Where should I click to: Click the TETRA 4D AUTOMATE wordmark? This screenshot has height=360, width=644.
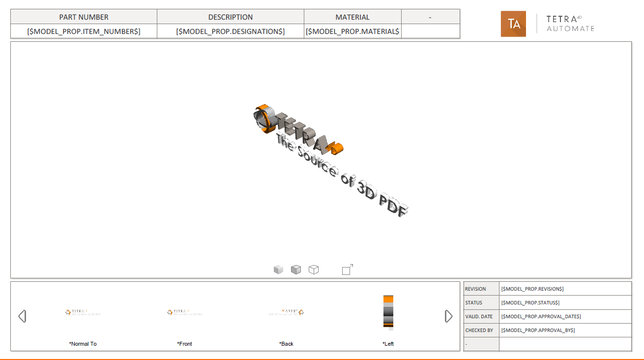click(570, 24)
